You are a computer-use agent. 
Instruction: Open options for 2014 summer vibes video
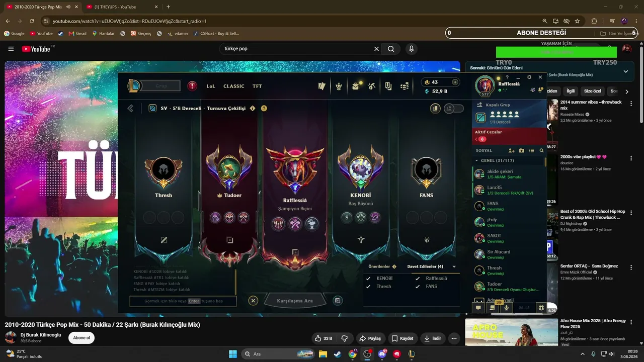[x=631, y=103]
